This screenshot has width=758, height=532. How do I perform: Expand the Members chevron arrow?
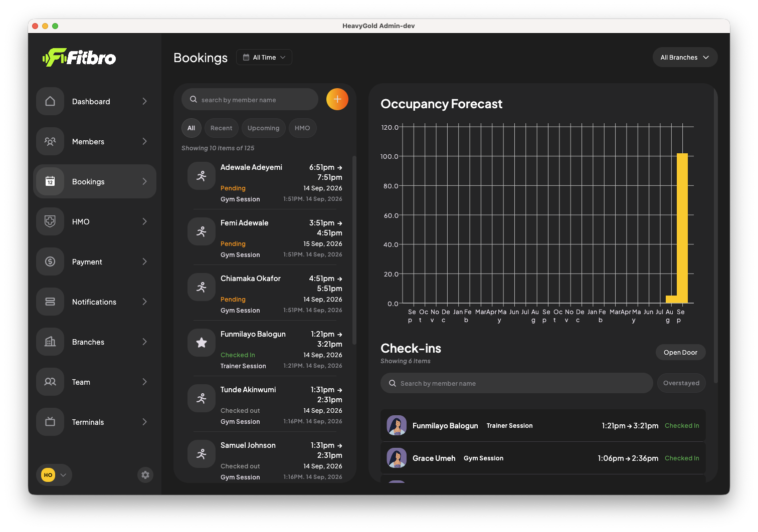click(144, 141)
